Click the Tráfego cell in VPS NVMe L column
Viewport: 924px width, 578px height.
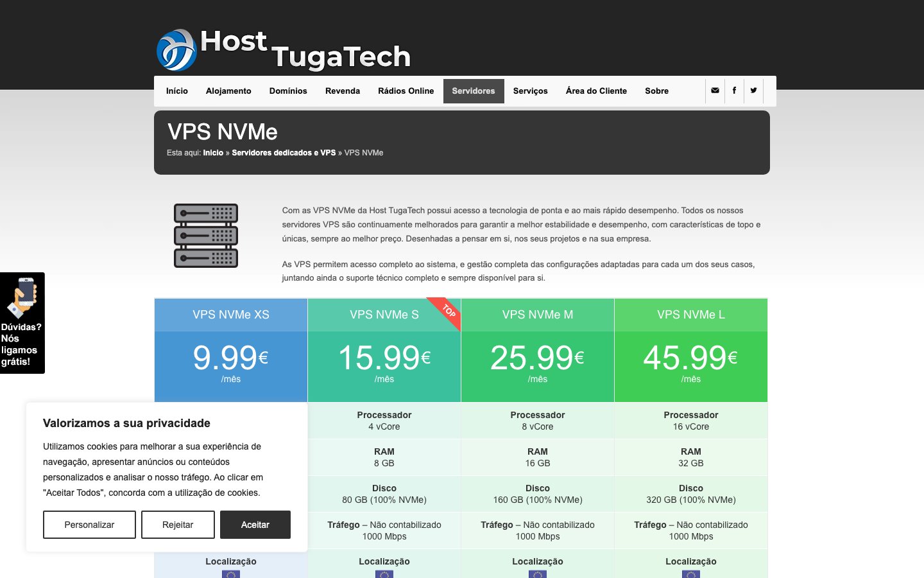coord(691,530)
